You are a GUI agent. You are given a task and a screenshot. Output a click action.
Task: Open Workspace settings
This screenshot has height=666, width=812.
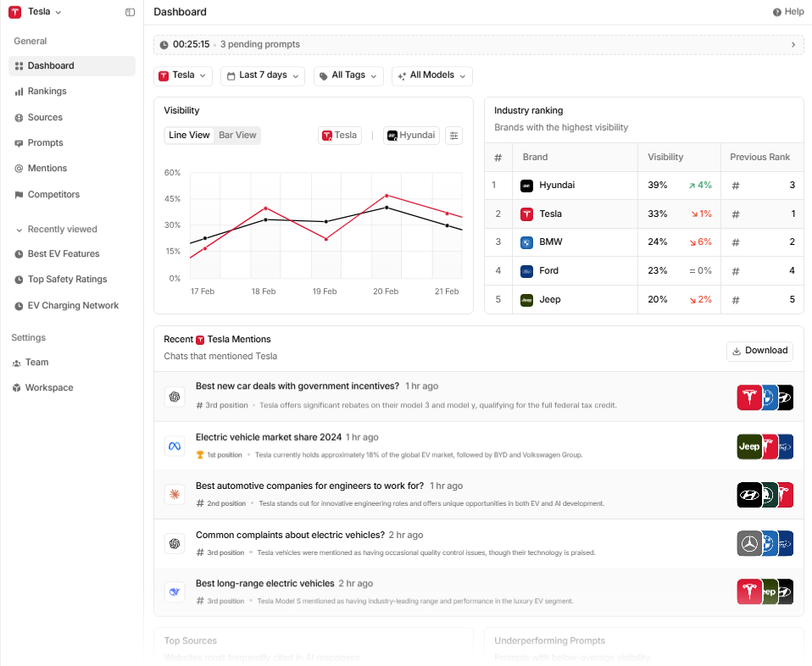43,388
